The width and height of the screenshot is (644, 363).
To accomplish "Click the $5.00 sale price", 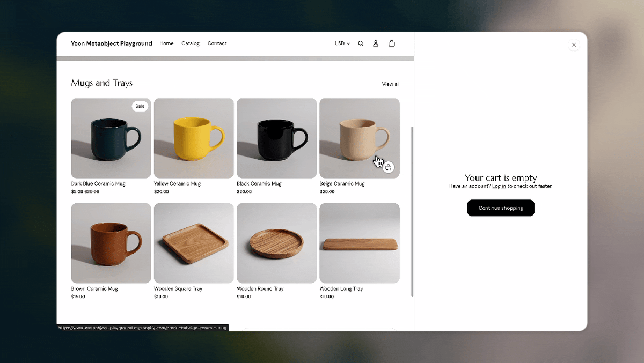I will pos(77,191).
